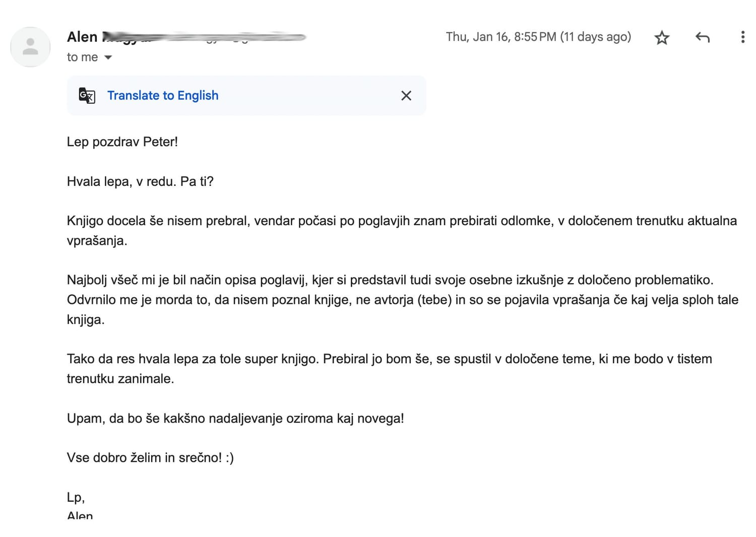Star this email from Alen

tap(662, 38)
